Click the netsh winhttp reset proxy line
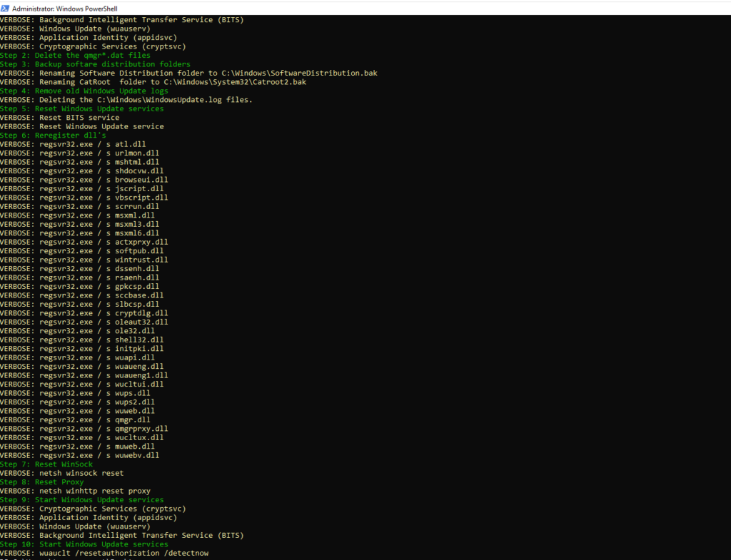 (x=75, y=491)
